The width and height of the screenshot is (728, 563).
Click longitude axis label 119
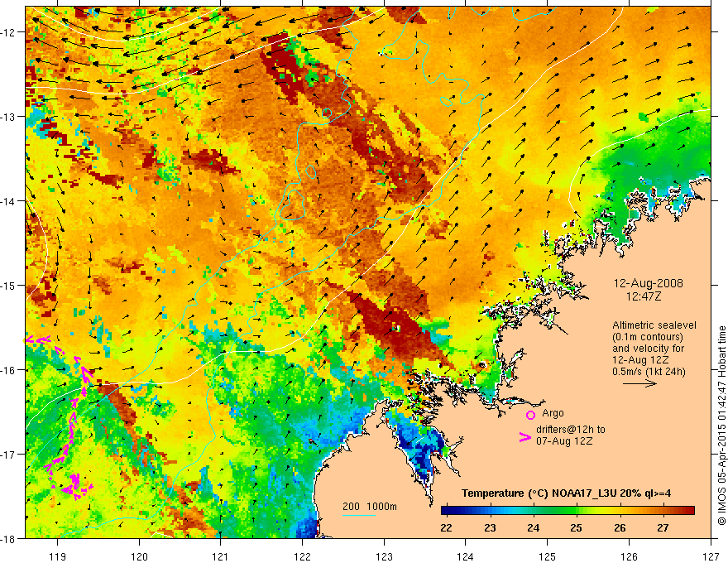point(58,556)
